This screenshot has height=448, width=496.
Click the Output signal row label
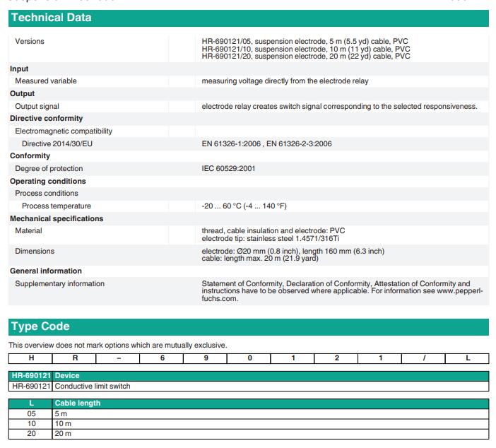pos(37,107)
